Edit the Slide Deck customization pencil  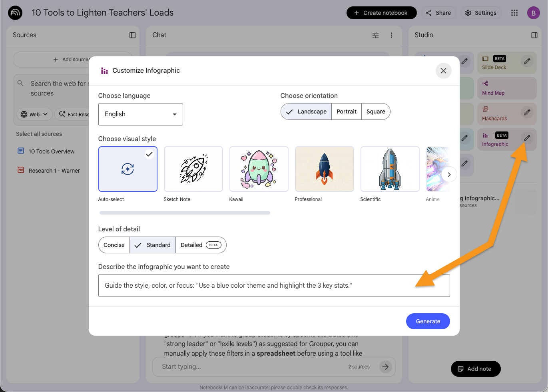pos(527,61)
